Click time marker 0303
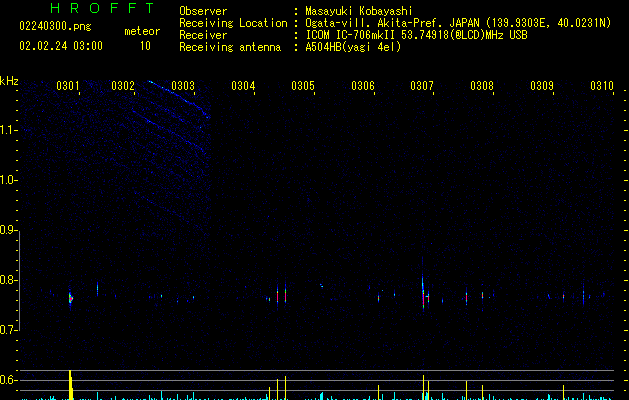 coord(183,86)
